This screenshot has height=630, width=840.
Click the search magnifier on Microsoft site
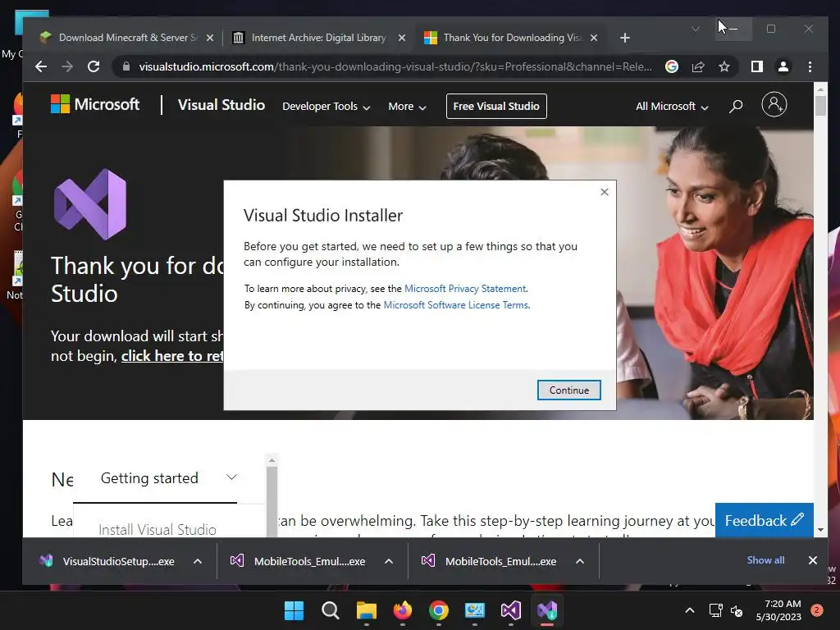pos(736,106)
